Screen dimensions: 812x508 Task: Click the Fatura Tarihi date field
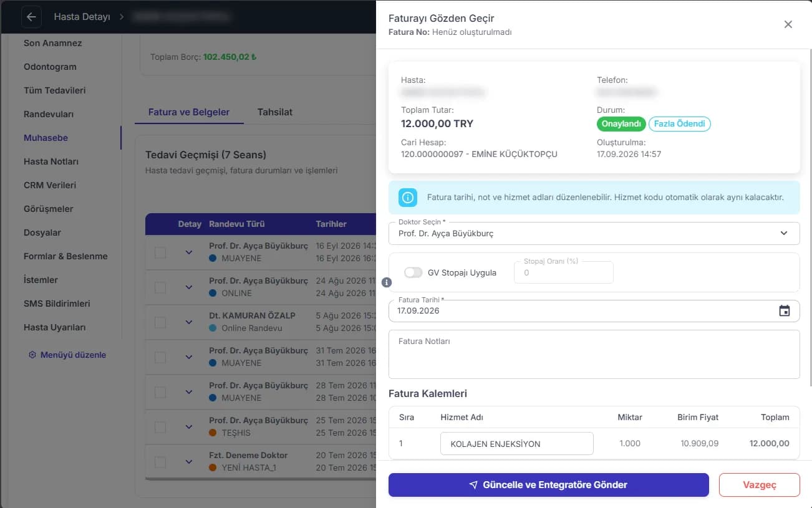[594, 310]
